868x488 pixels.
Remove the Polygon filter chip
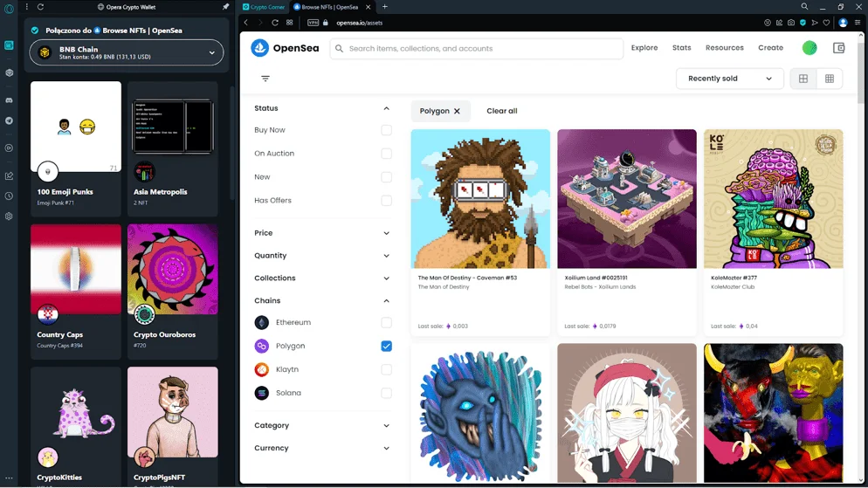457,111
